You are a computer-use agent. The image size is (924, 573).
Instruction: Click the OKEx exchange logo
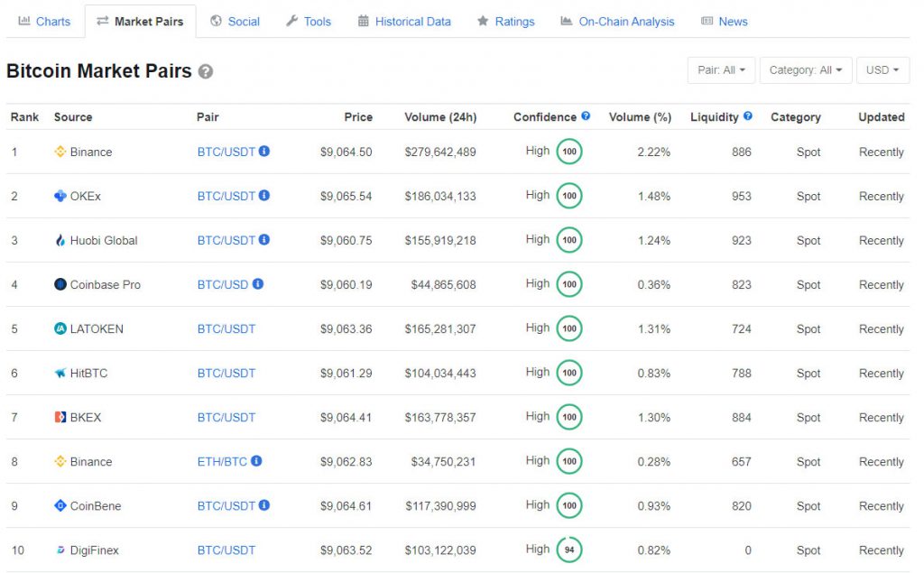point(60,196)
